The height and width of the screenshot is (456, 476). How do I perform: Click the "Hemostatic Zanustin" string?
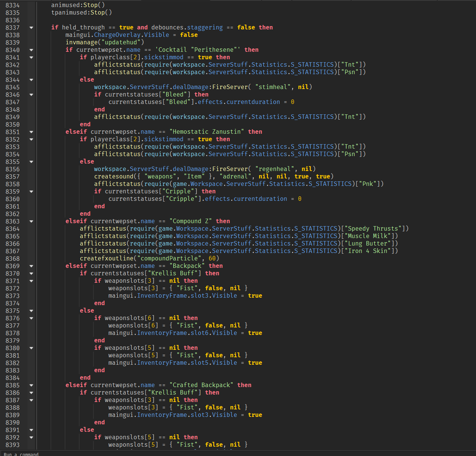tap(207, 132)
